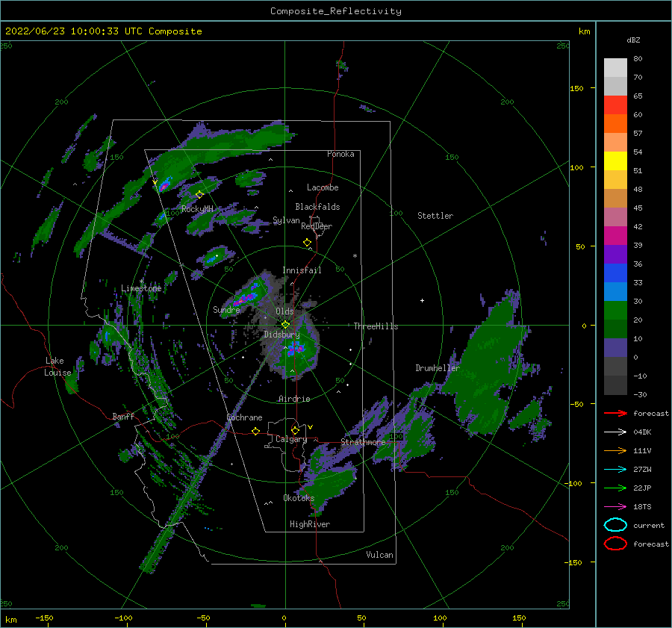Click the white plus marker east of ThreeHills
Viewport: 672px width, 628px height.
click(x=422, y=300)
